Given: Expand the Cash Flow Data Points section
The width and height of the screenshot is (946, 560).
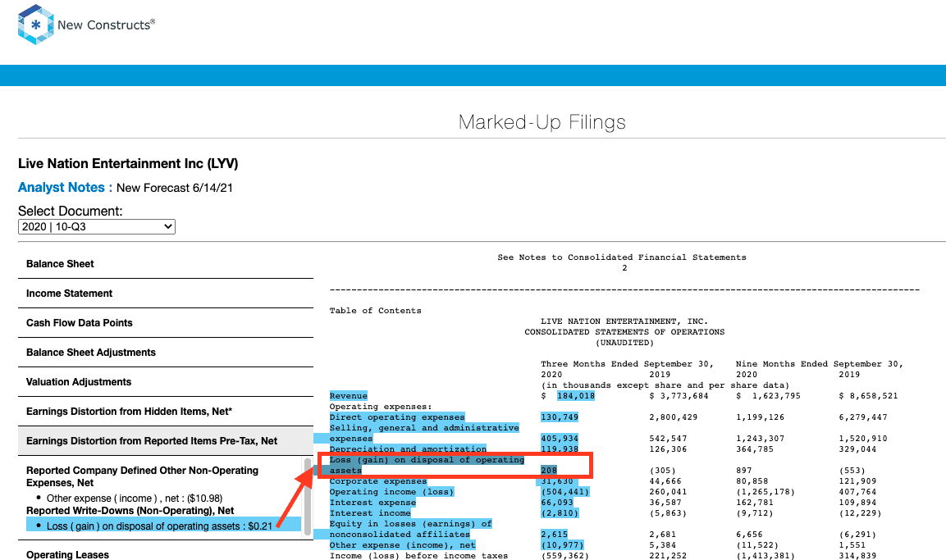Looking at the screenshot, I should click(x=165, y=323).
